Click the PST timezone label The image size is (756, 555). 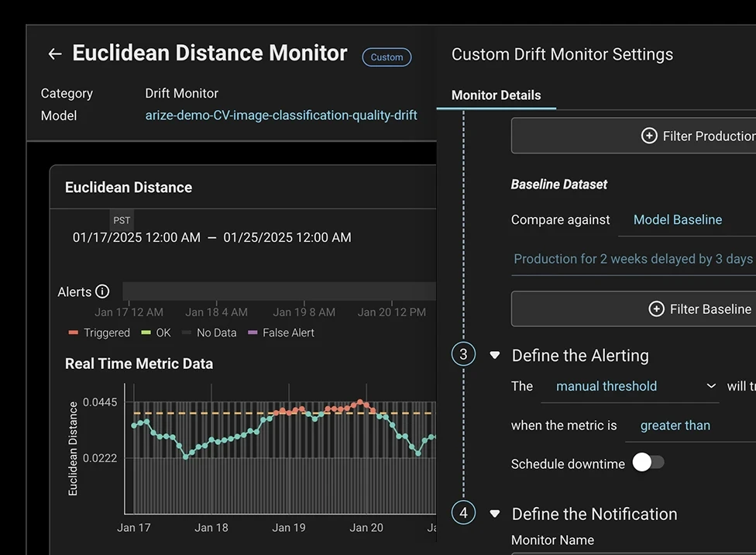click(122, 220)
